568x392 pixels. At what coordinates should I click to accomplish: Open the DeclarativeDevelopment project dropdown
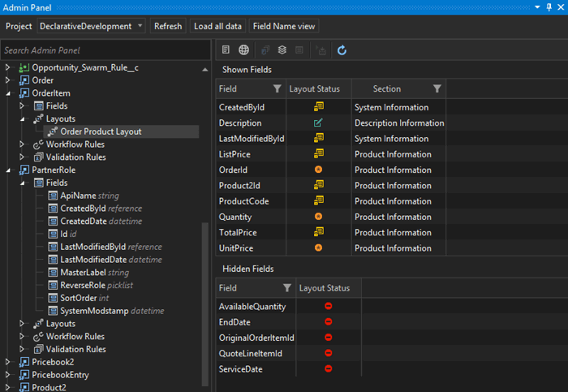[x=91, y=26]
